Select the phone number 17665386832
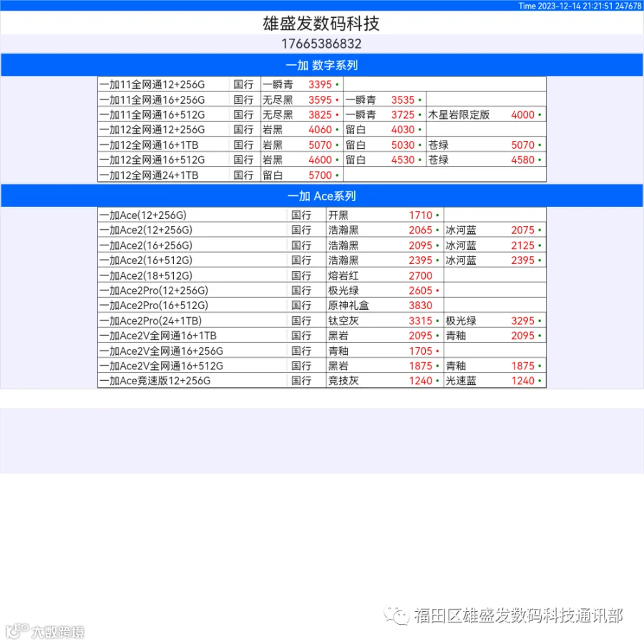The width and height of the screenshot is (644, 644). tap(321, 44)
